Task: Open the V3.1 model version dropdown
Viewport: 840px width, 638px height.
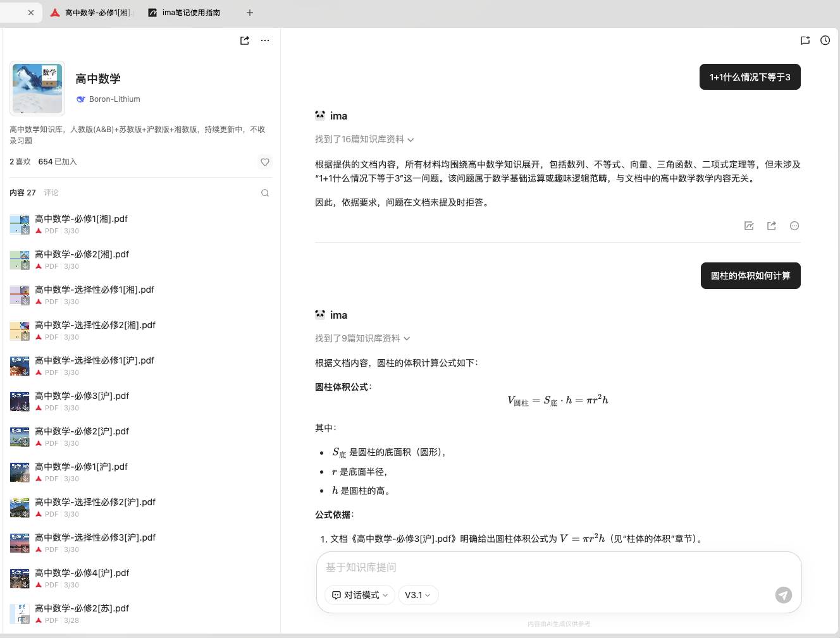Action: pyautogui.click(x=417, y=595)
